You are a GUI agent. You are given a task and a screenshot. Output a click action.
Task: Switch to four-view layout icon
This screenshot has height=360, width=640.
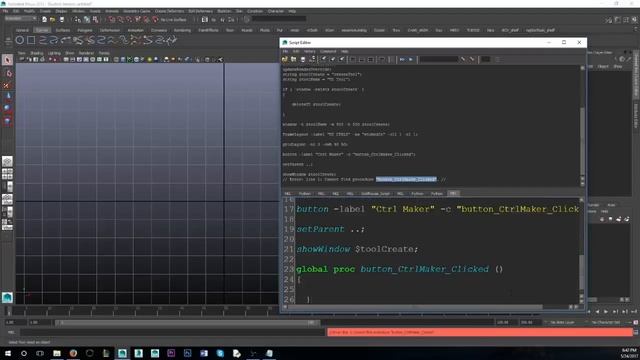7,174
